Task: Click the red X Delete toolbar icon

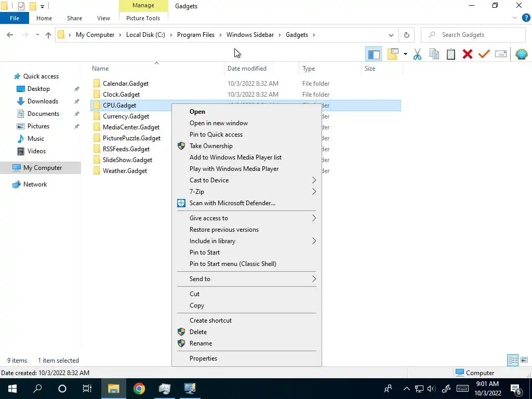Action: 468,54
